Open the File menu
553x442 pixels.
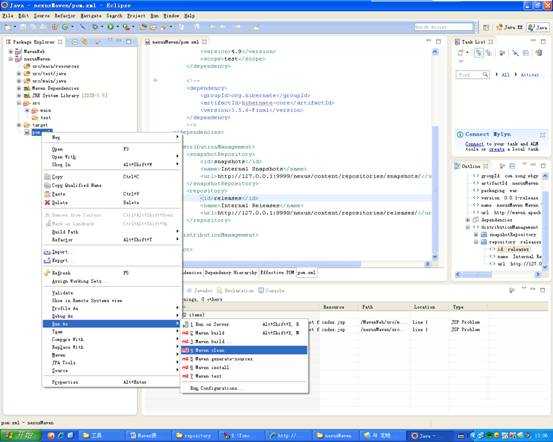point(7,16)
